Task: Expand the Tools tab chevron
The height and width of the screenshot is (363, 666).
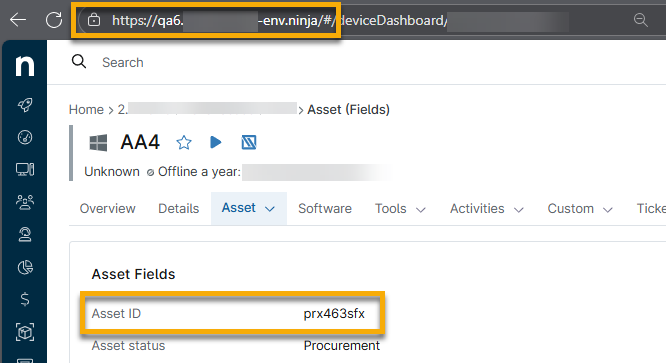Action: (420, 210)
